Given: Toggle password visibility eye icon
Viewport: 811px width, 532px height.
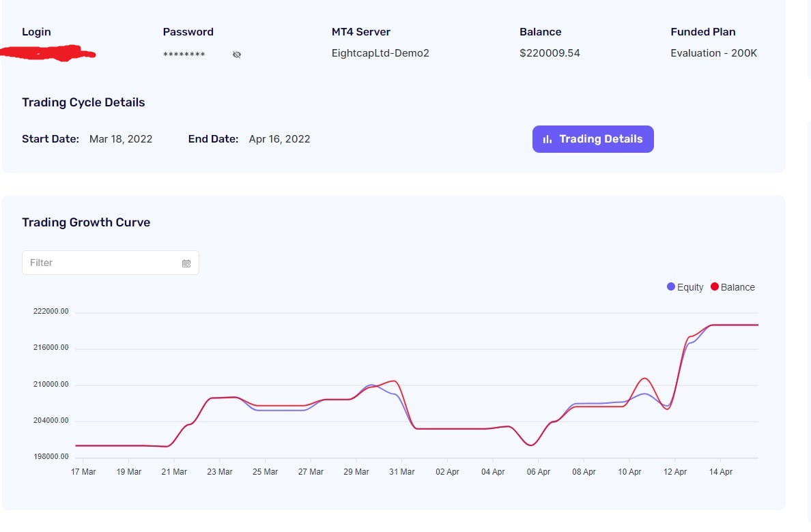Looking at the screenshot, I should (237, 55).
